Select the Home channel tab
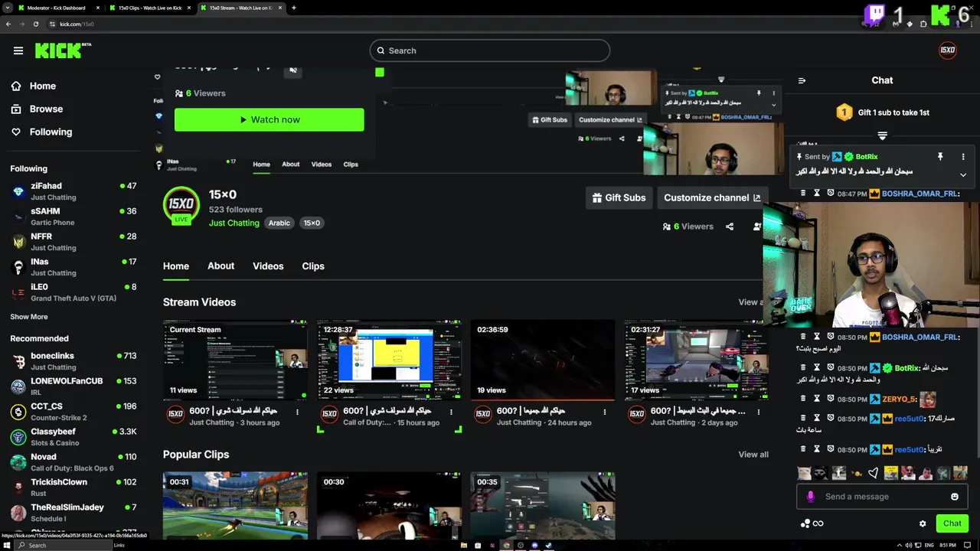This screenshot has width=980, height=551. (x=176, y=266)
